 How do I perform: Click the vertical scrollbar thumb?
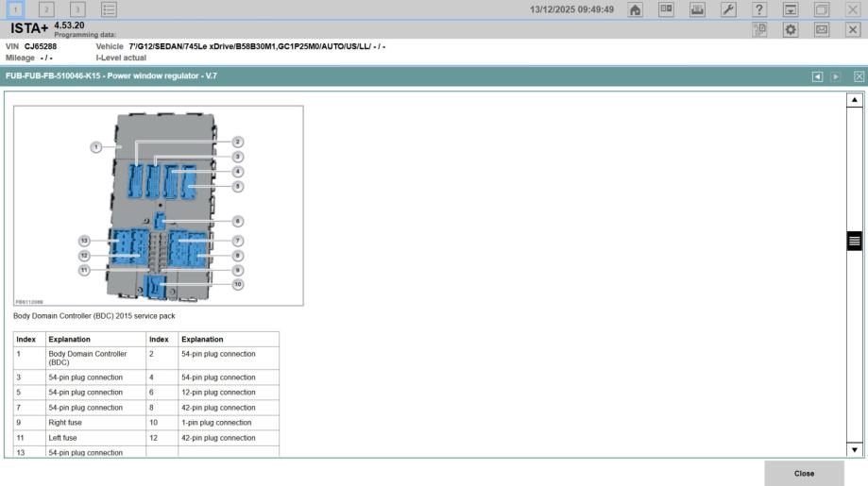tap(857, 241)
